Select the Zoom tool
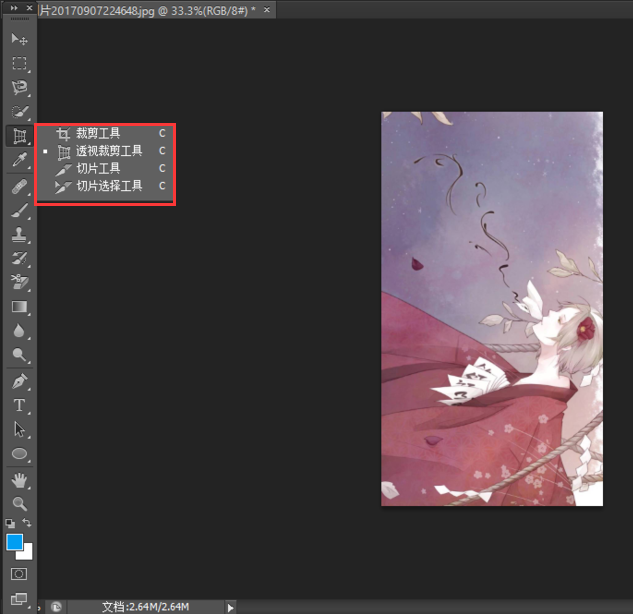The image size is (633, 614). [x=19, y=504]
